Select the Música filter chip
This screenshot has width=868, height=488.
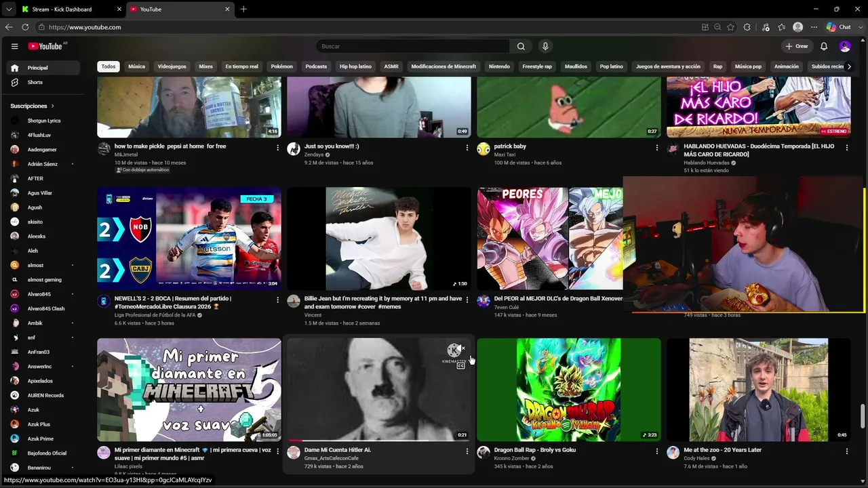pyautogui.click(x=137, y=66)
